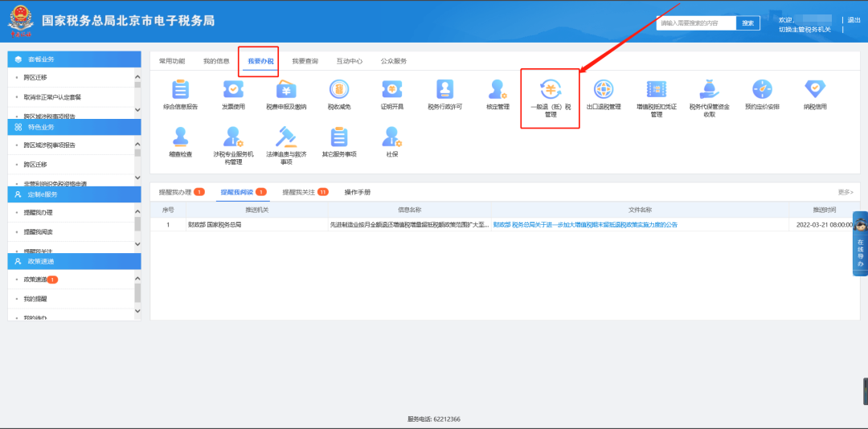Image resolution: width=868 pixels, height=429 pixels.
Task: Click the 2022-03-21 push time cell
Action: pos(825,225)
